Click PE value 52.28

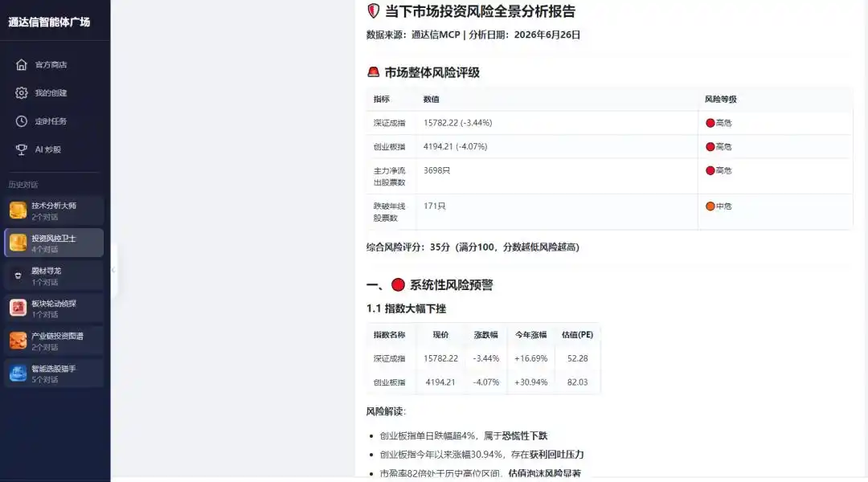(577, 358)
